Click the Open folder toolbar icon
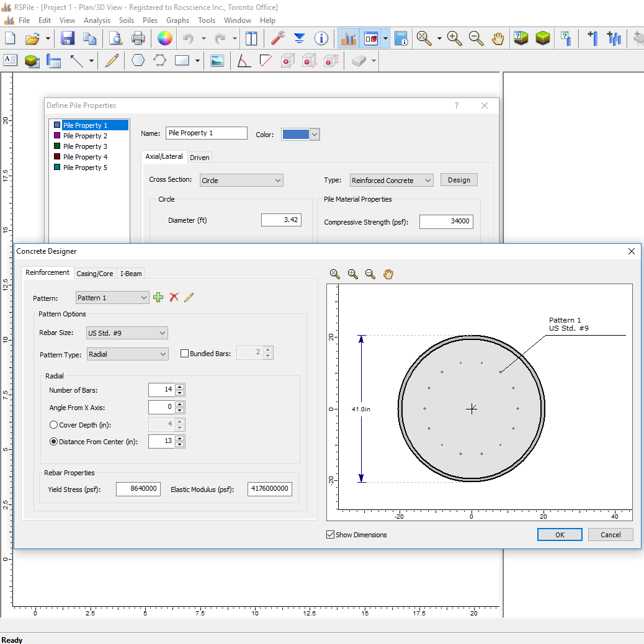The image size is (644, 644). 32,38
